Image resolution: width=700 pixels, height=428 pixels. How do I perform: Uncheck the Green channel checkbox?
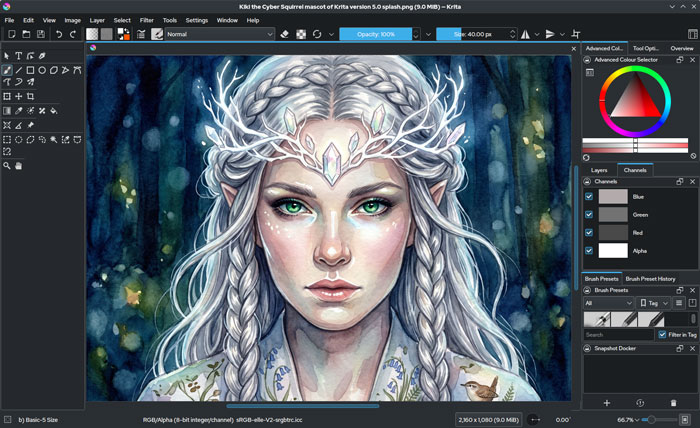point(589,215)
